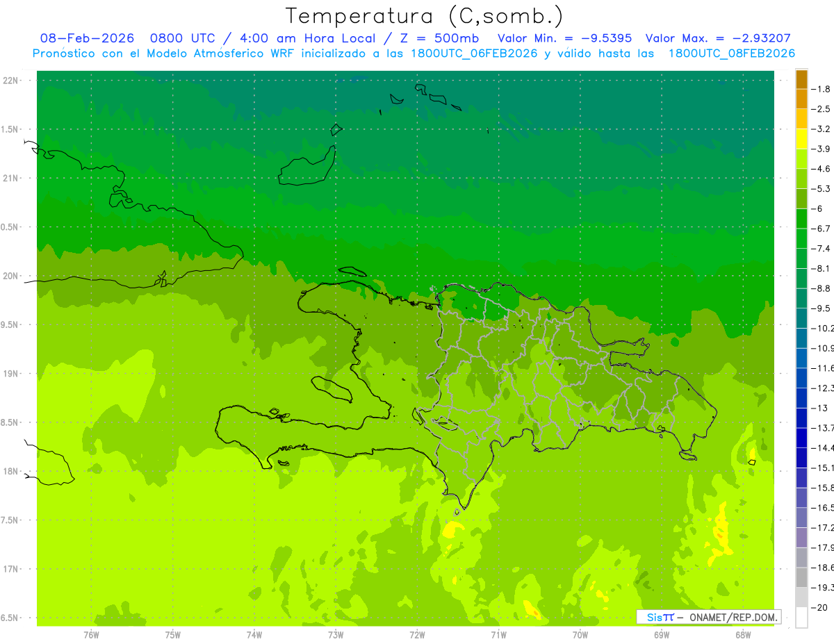The image size is (834, 644).
Task: Click the legend value '-6'
Action: (818, 208)
